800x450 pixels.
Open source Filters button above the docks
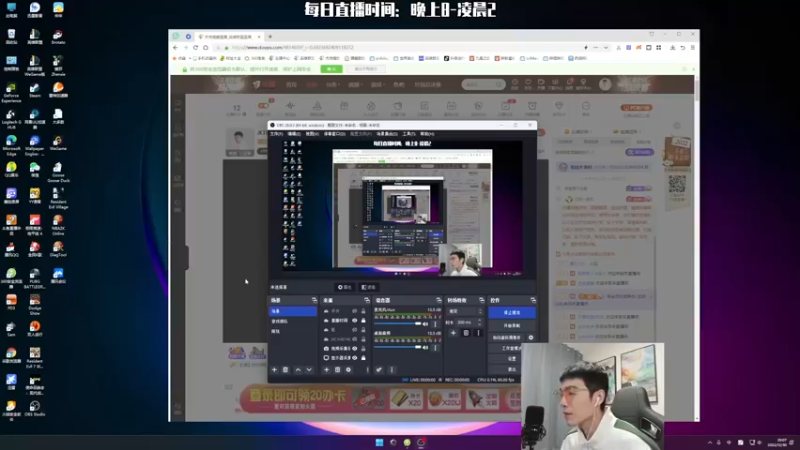[368, 287]
